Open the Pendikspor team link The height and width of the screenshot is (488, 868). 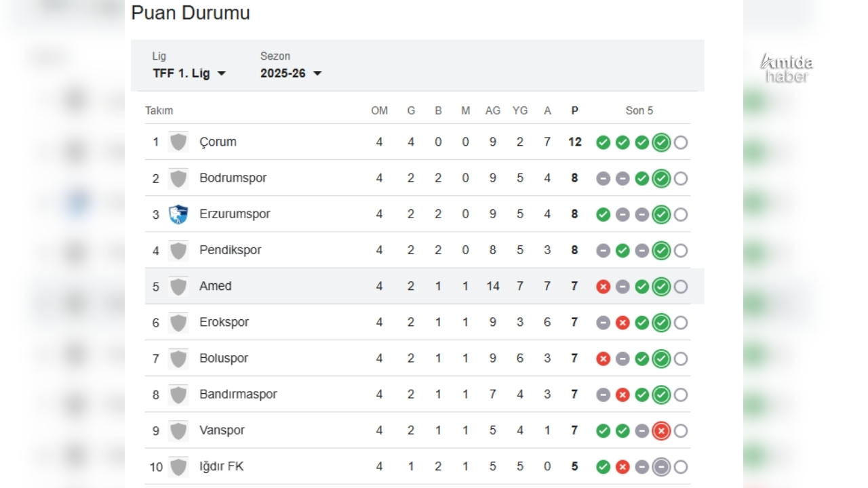tap(230, 250)
